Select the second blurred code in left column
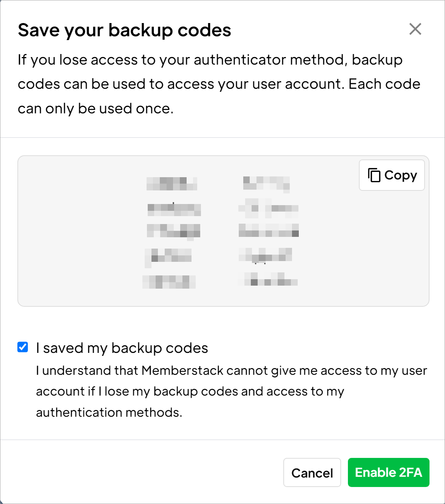The width and height of the screenshot is (445, 504). 174,209
